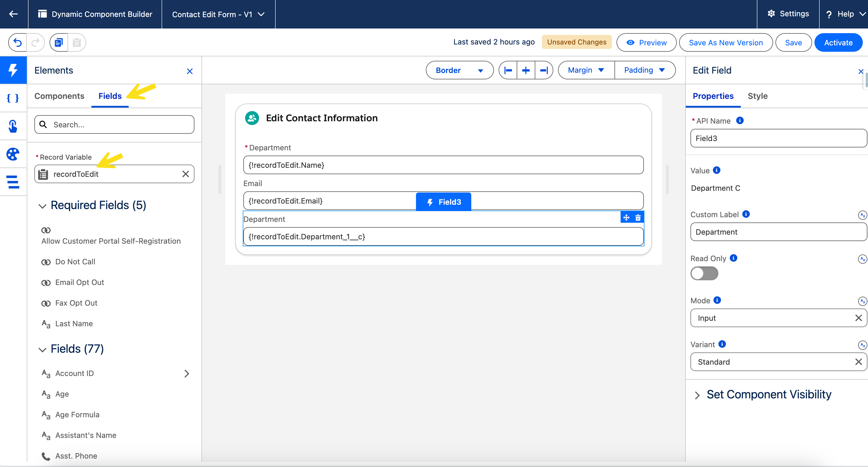Click Save As New Version button
This screenshot has height=467, width=868.
point(725,42)
